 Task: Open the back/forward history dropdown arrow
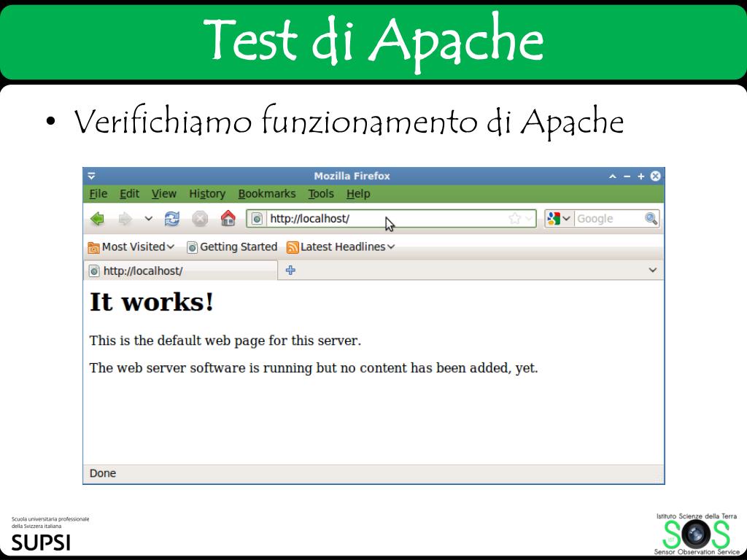click(x=149, y=219)
